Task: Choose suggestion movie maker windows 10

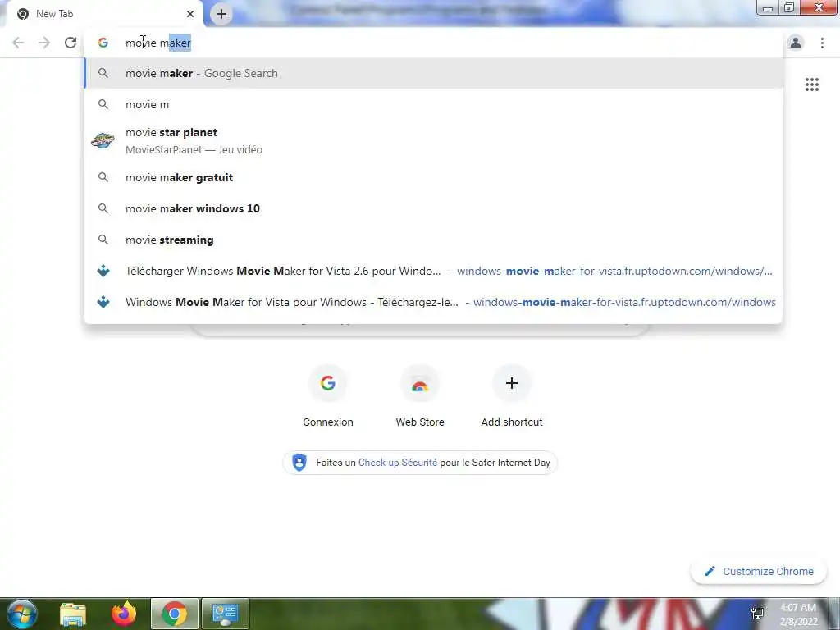Action: 433,208
